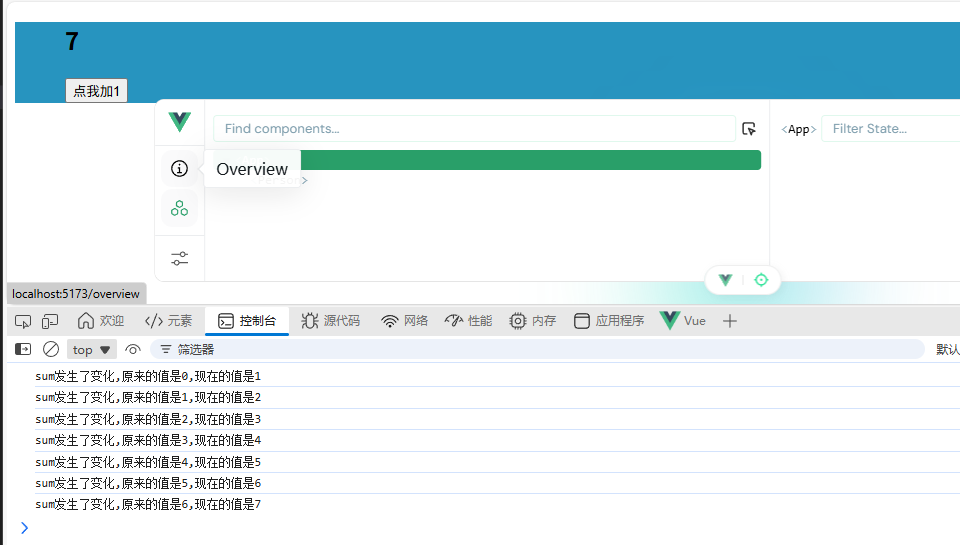Click log line 原来的值是4,现在的值是5
Viewport: 960px width, 545px height.
148,462
